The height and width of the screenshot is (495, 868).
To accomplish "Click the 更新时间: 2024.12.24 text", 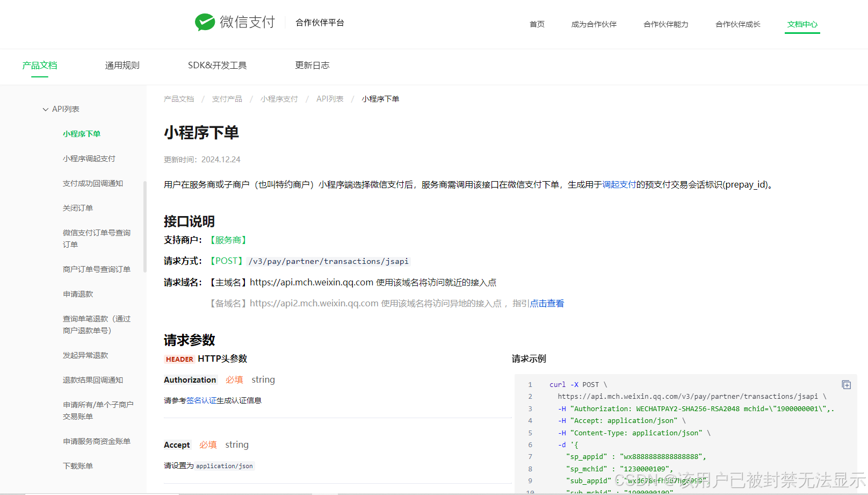I will click(x=202, y=160).
